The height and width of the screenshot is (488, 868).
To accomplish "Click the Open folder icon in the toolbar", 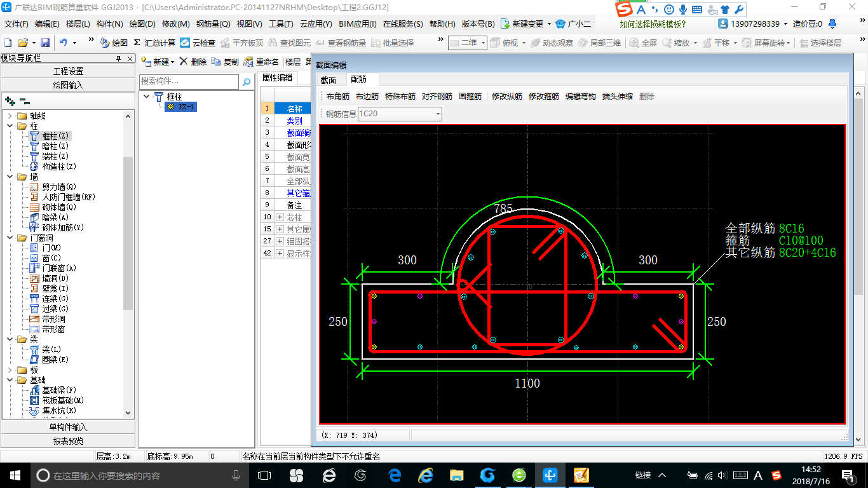I will 23,43.
